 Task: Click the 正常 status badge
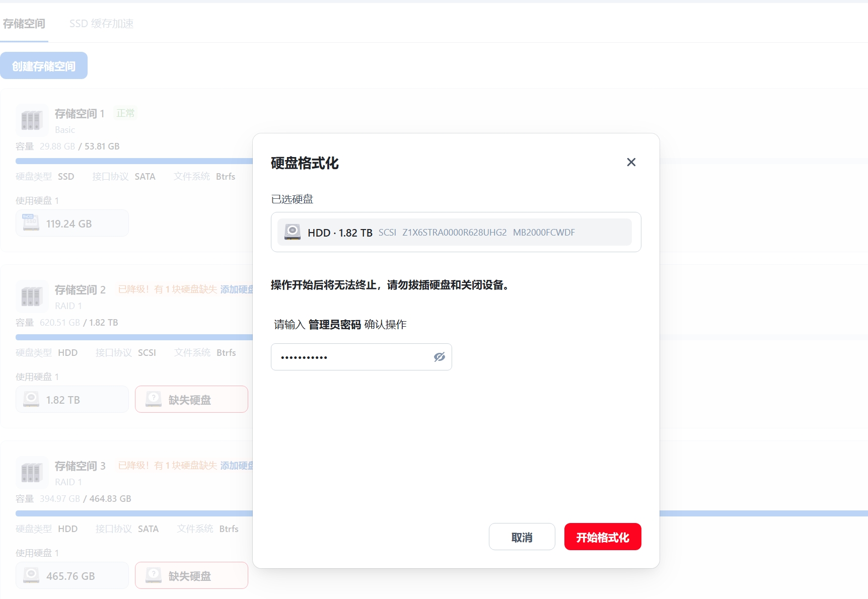[x=125, y=113]
